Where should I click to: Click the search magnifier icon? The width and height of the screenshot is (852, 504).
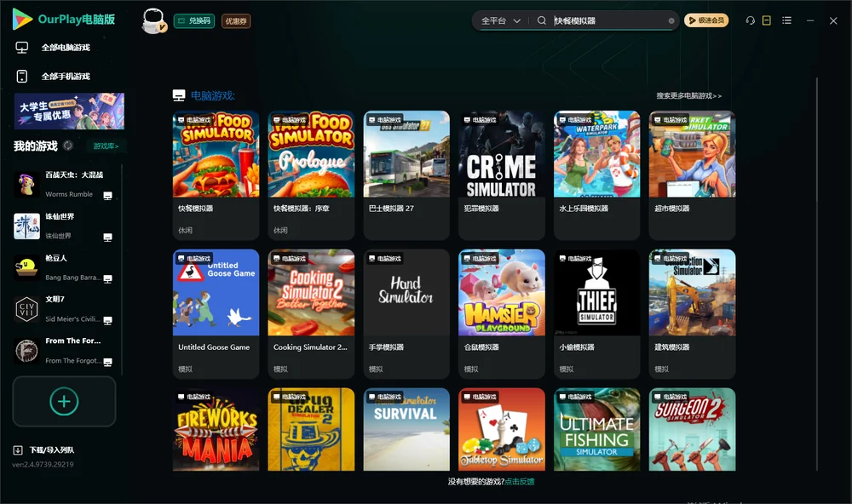click(542, 20)
